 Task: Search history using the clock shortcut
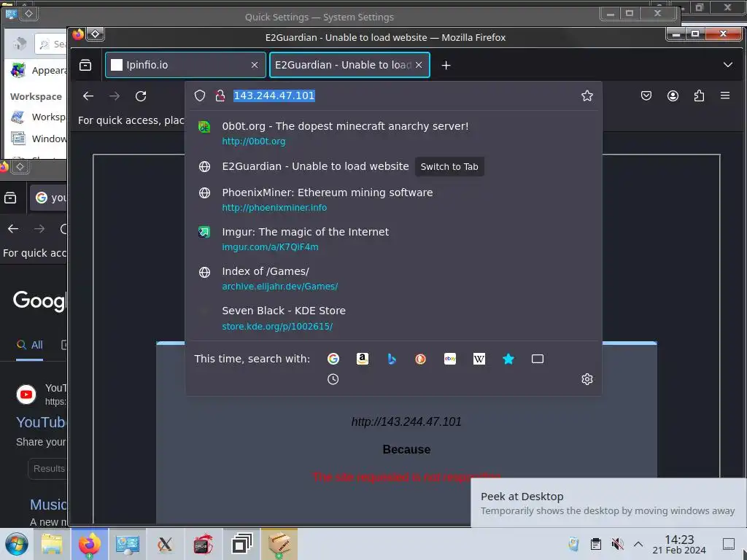click(333, 379)
